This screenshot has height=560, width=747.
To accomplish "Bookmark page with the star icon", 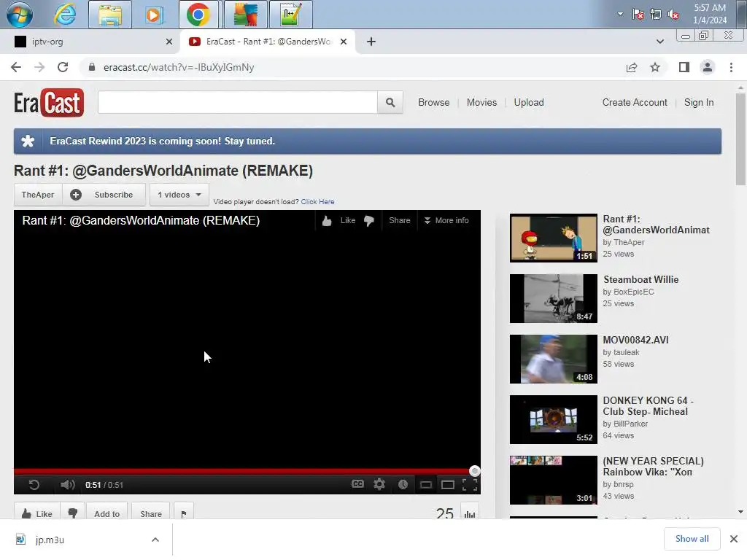I will click(x=655, y=67).
